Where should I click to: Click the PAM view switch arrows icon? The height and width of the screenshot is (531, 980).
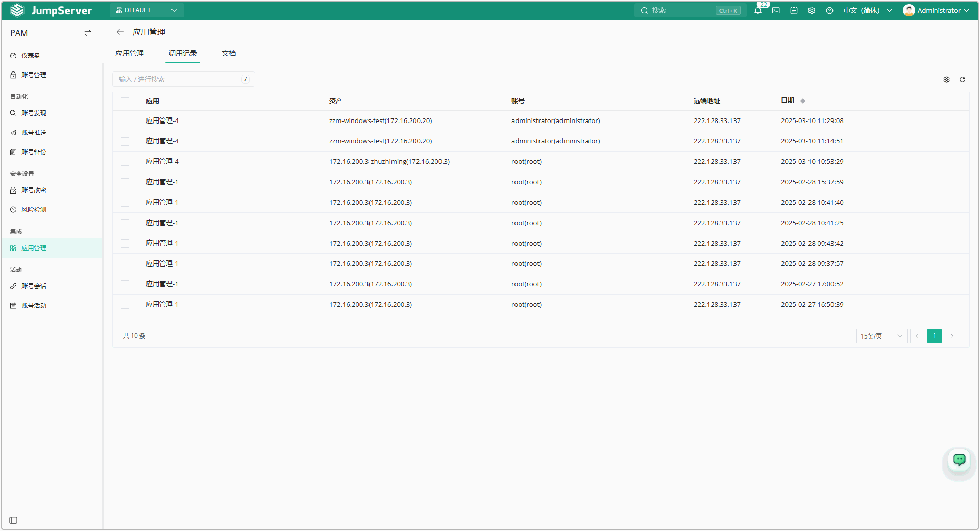tap(88, 33)
